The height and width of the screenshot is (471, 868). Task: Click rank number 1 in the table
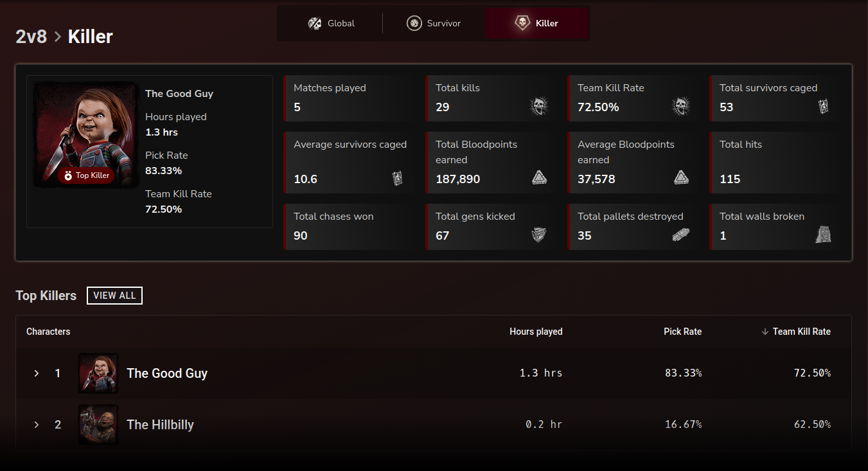click(x=58, y=373)
